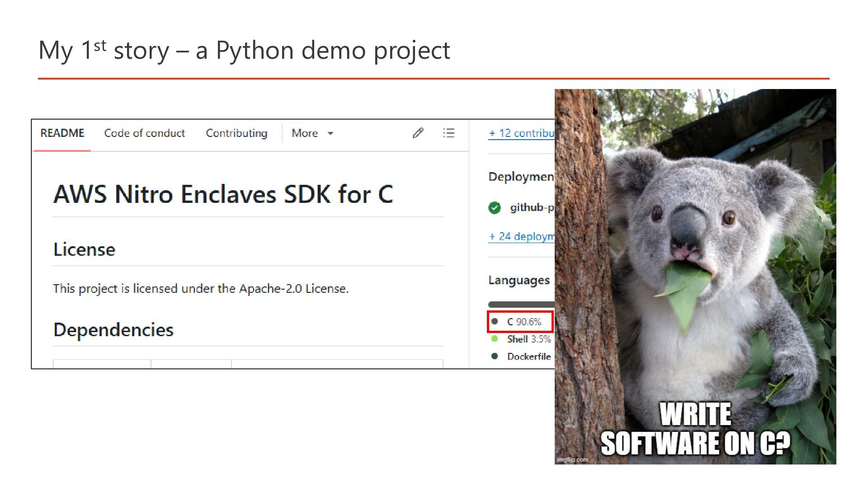Switch to the README tab
868x488 pixels.
pos(62,133)
